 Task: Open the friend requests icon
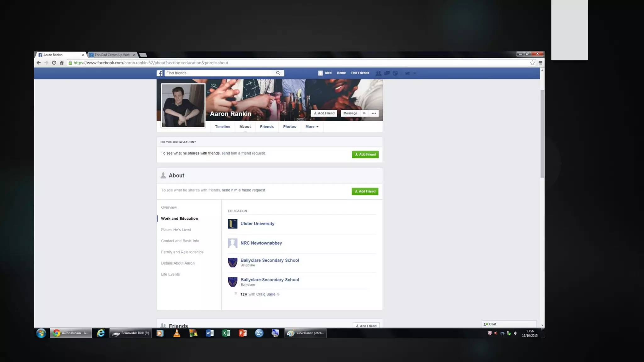pos(378,73)
